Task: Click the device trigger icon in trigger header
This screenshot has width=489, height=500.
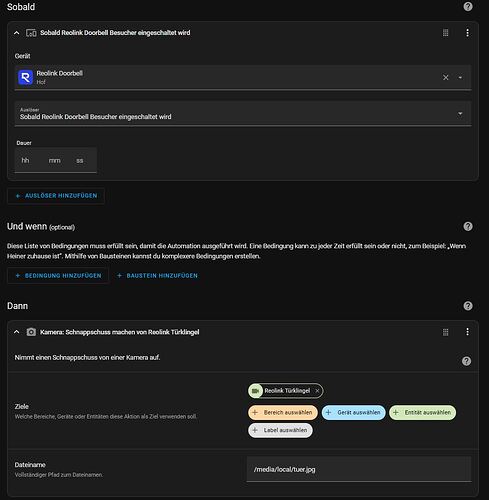Action: [31, 33]
